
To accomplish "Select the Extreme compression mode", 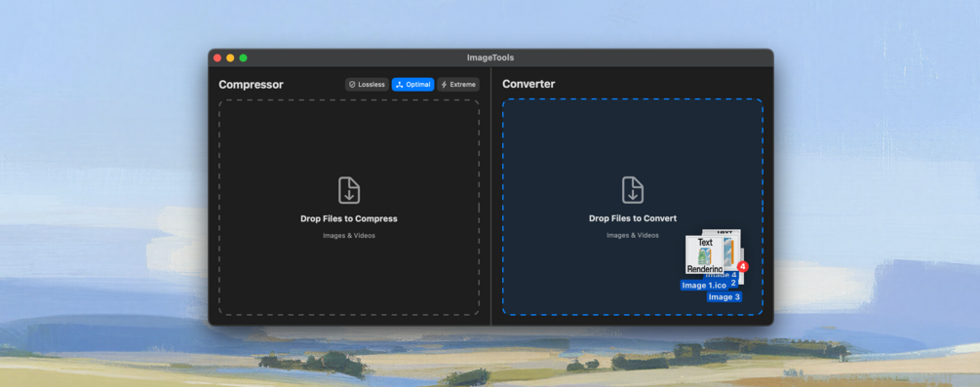I will tap(458, 85).
